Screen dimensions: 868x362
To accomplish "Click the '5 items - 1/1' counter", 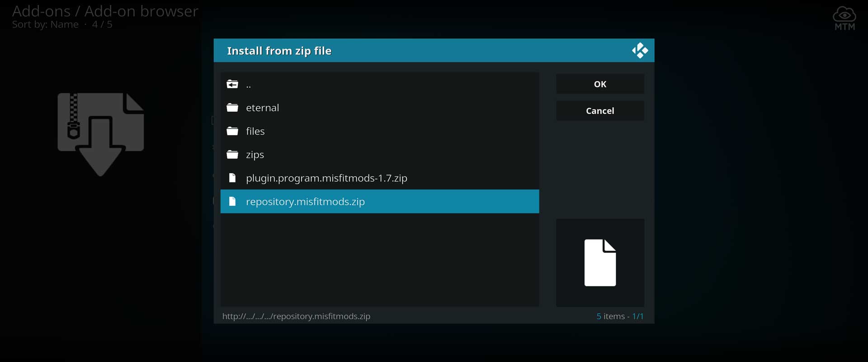I will [x=620, y=316].
